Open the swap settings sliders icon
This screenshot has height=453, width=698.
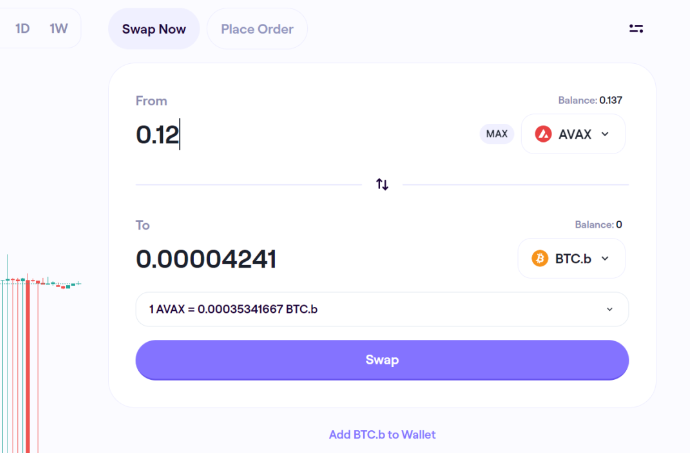click(x=636, y=29)
